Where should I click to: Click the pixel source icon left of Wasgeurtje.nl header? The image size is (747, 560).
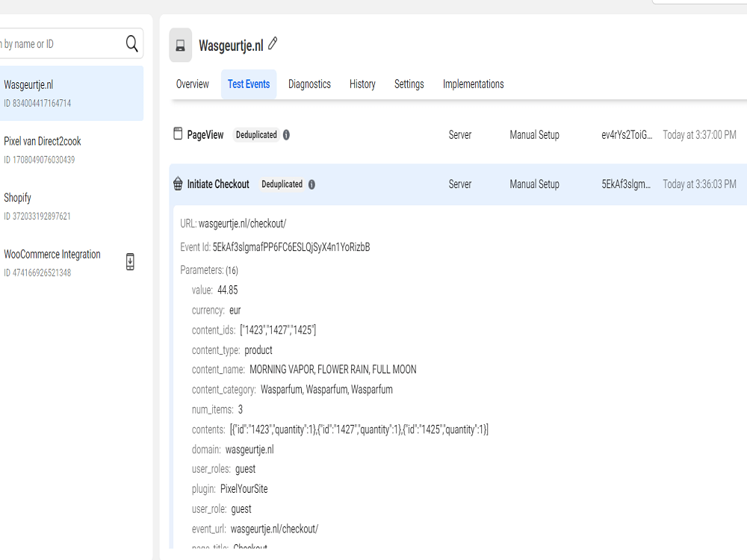tap(179, 45)
